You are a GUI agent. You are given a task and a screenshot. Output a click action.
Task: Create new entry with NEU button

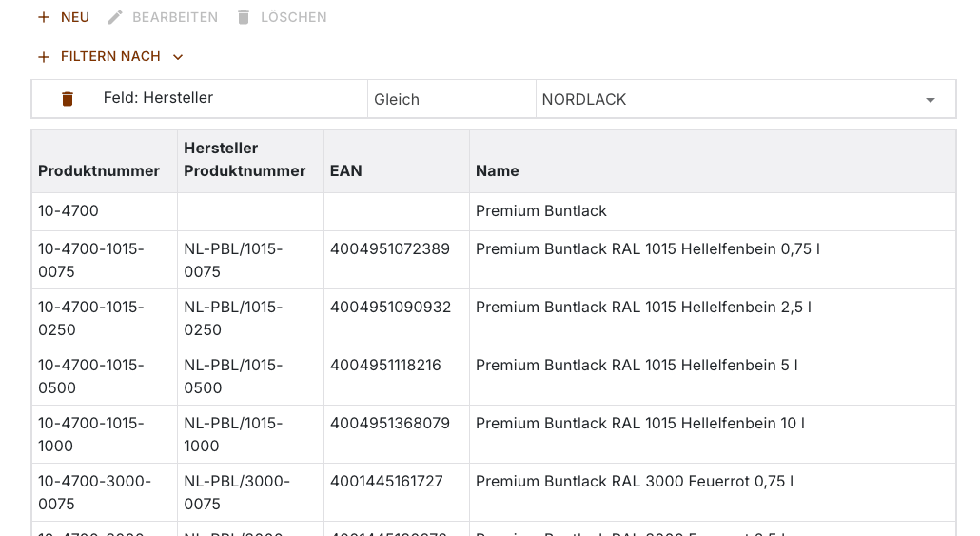pos(64,17)
